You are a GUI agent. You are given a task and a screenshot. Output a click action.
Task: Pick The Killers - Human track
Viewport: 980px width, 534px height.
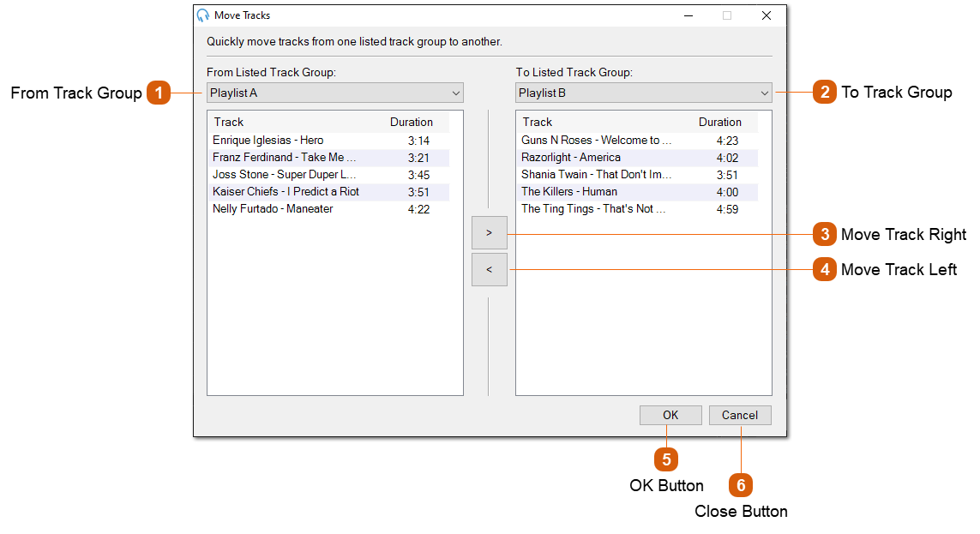click(569, 192)
